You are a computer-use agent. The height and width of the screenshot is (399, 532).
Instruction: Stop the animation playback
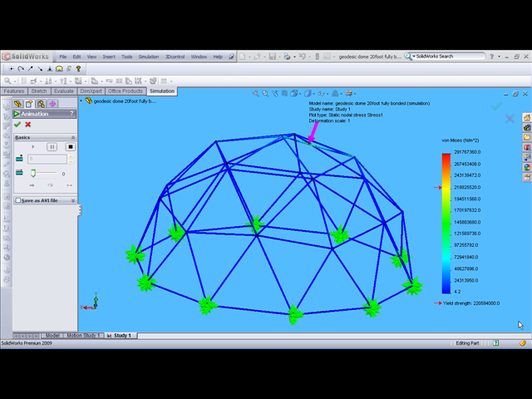point(71,147)
